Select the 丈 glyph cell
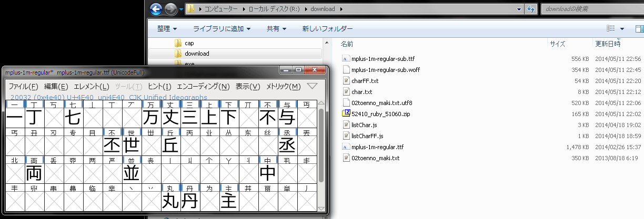The image size is (644, 219). click(170, 117)
